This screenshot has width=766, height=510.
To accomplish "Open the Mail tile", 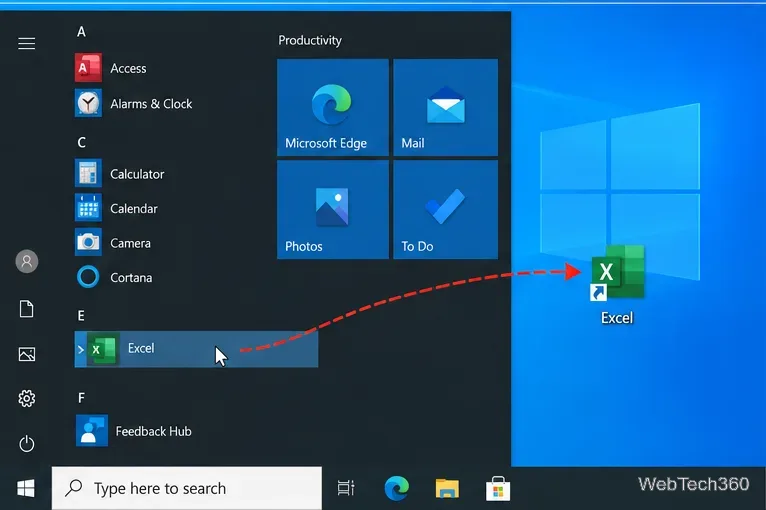I will coord(446,107).
